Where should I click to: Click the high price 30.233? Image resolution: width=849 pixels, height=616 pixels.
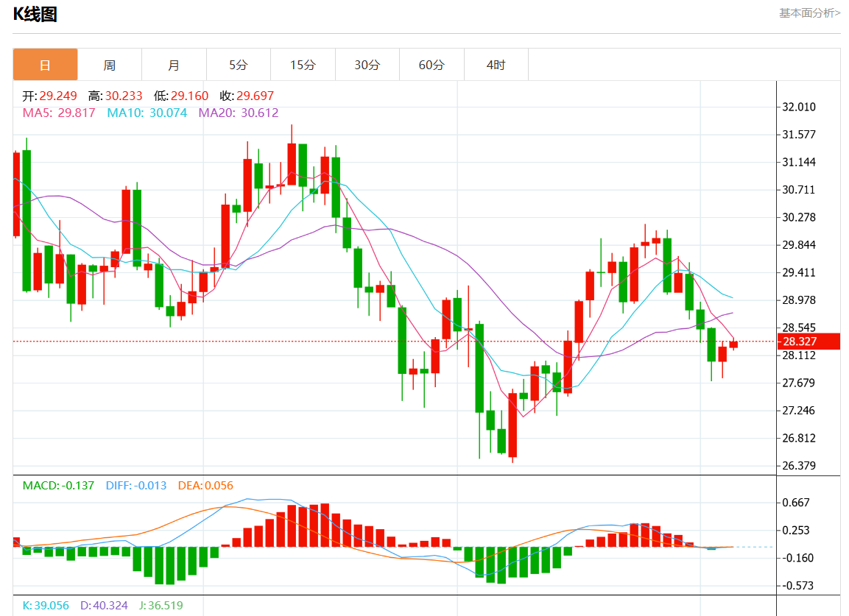coord(124,96)
